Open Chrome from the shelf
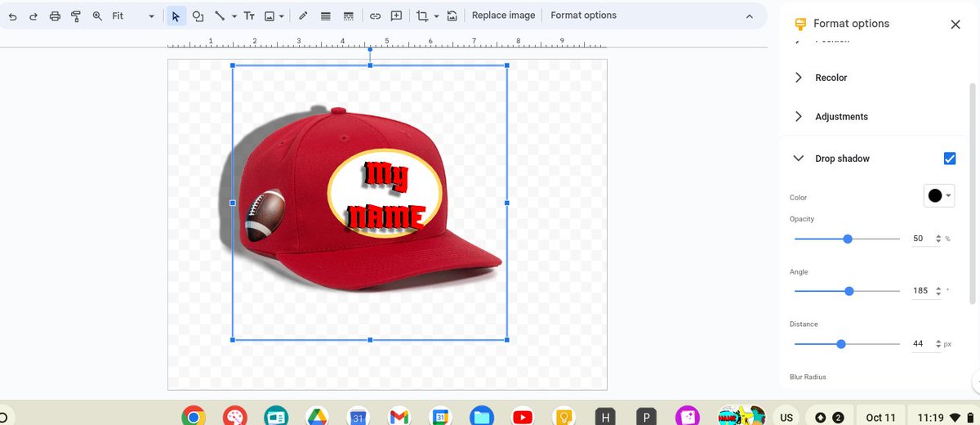Screen dimensions: 980x425 point(193,417)
